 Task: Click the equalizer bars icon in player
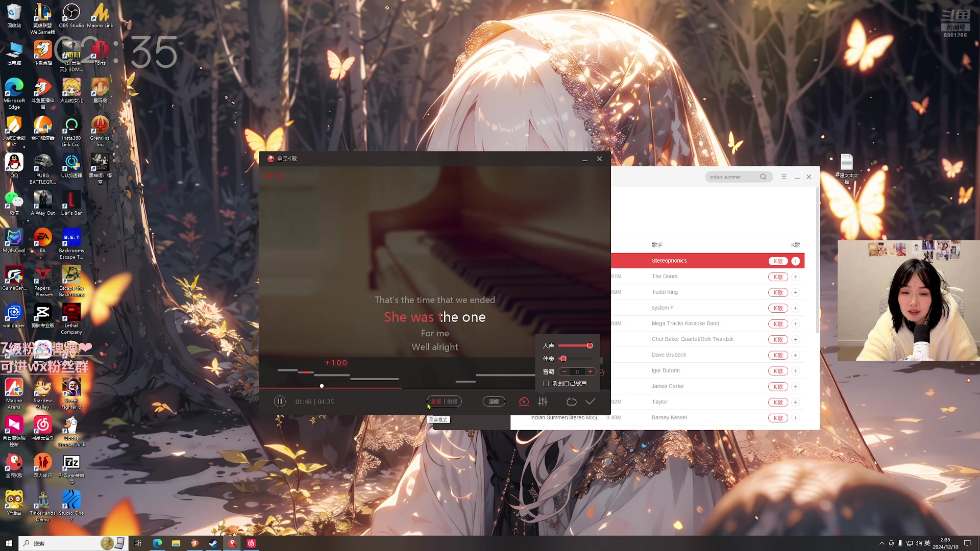543,402
